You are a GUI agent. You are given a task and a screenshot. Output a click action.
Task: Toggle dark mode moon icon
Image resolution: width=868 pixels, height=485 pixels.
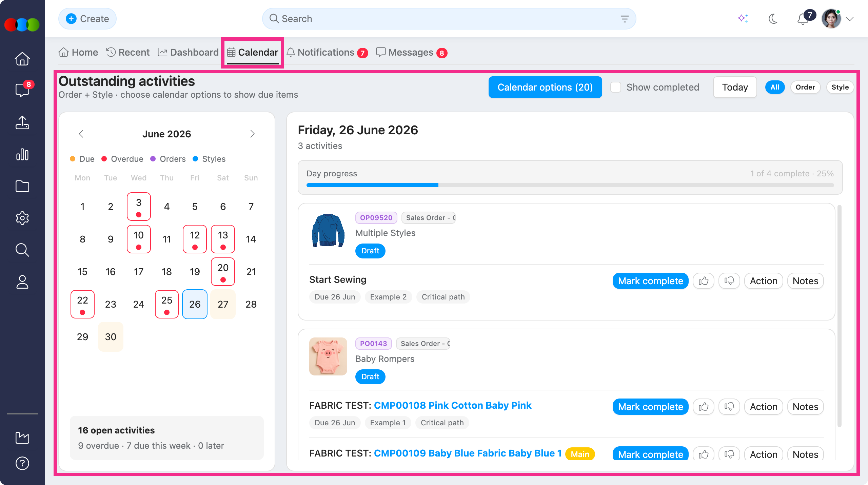coord(773,19)
